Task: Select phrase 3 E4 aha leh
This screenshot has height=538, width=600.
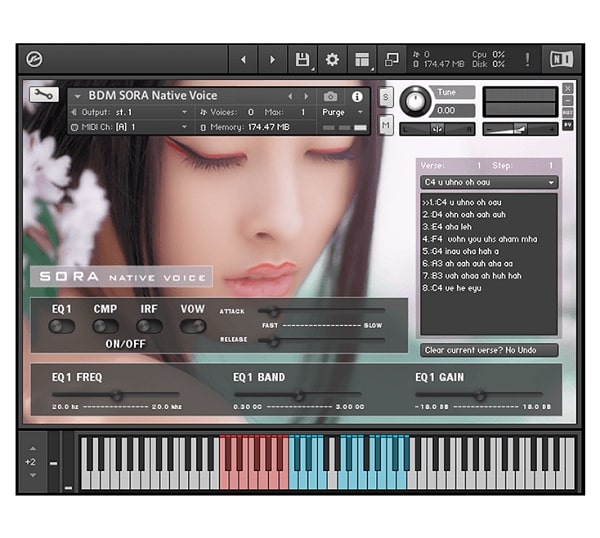Action: (447, 227)
